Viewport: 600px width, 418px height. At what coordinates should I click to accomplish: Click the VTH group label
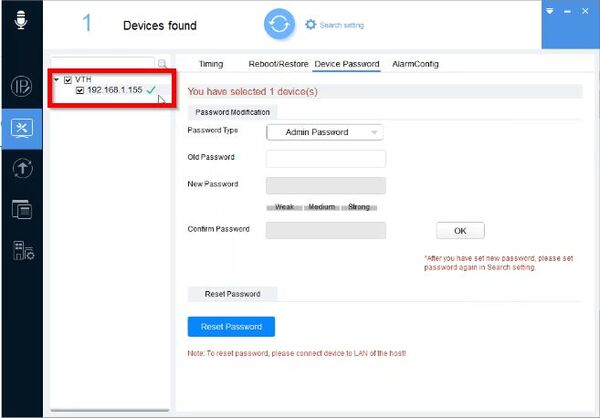tap(83, 79)
